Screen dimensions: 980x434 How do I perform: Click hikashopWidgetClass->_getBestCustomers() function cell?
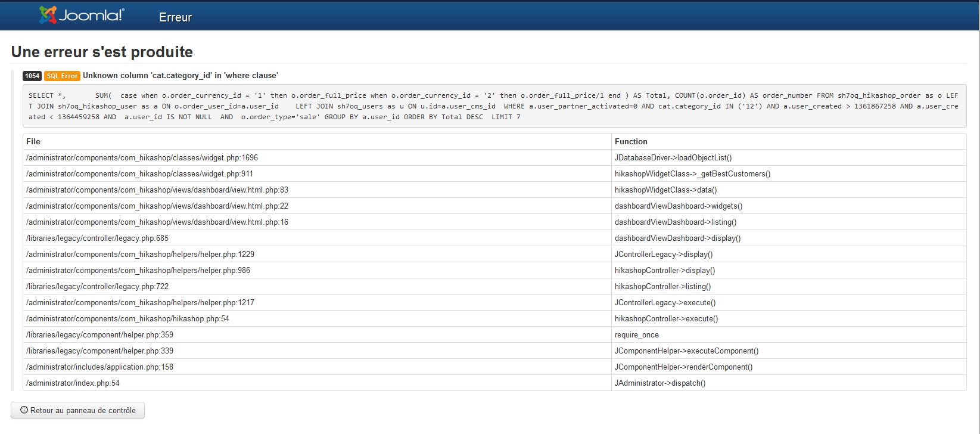click(x=789, y=173)
